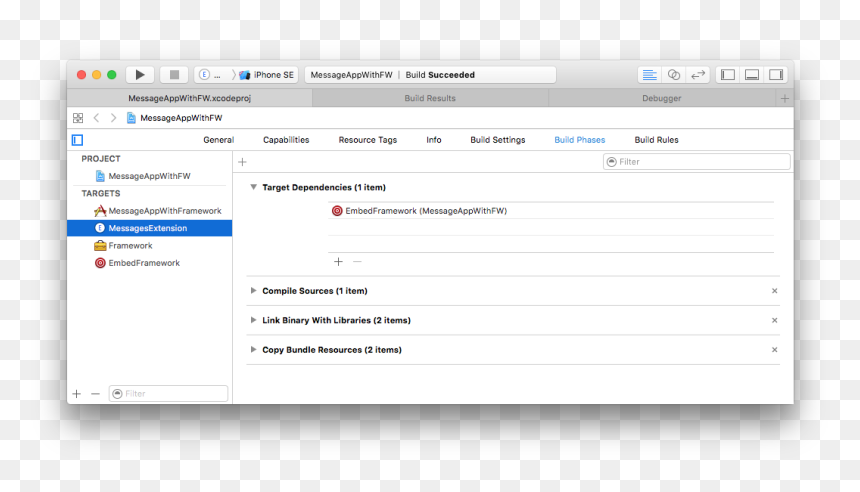Remove the selected target dependency
Viewport: 860px width, 492px height.
[358, 262]
